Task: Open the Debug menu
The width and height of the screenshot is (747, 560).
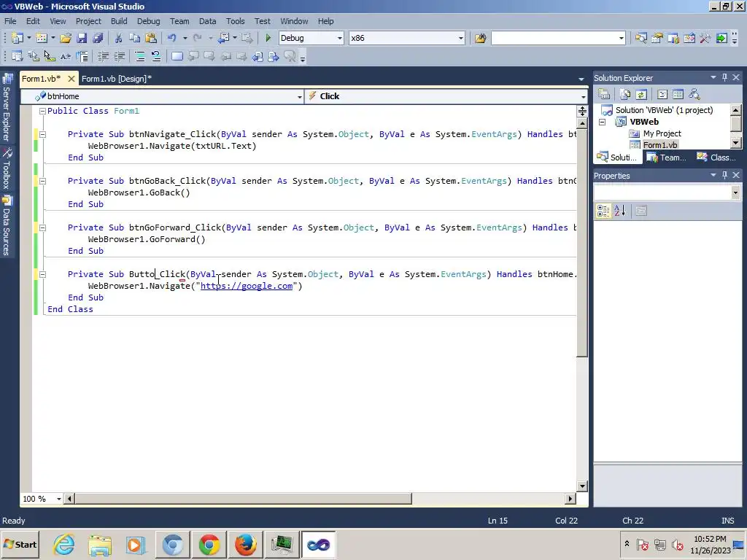Action: click(148, 21)
